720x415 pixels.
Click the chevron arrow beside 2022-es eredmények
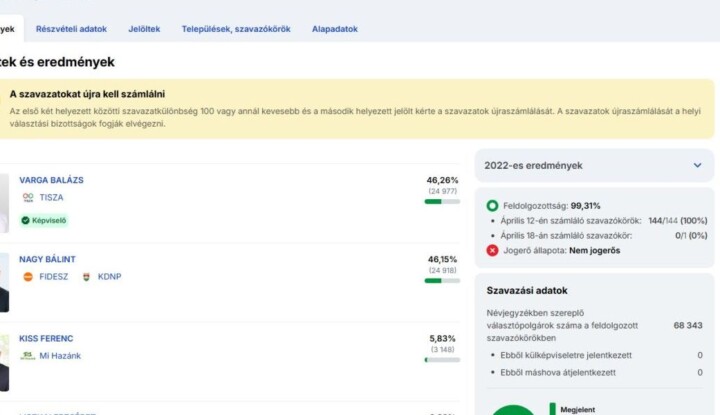[697, 165]
